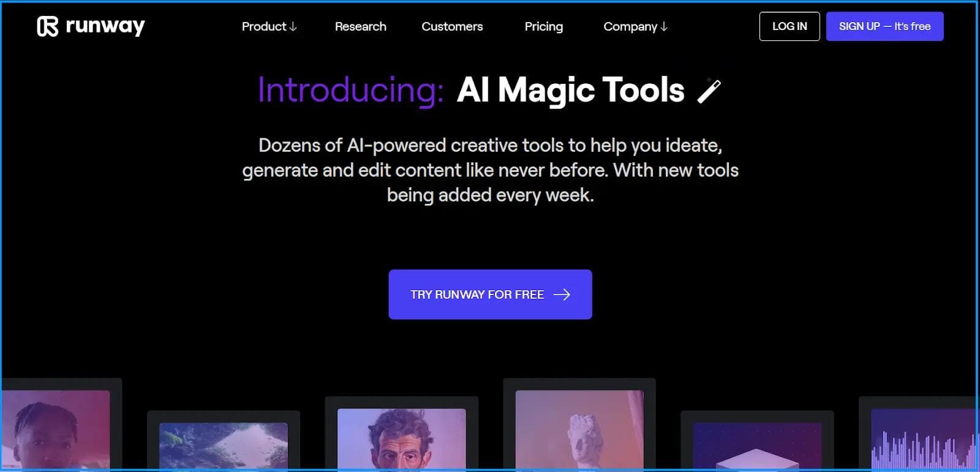Open the Research page
Screen dimensions: 980x472
(x=360, y=26)
